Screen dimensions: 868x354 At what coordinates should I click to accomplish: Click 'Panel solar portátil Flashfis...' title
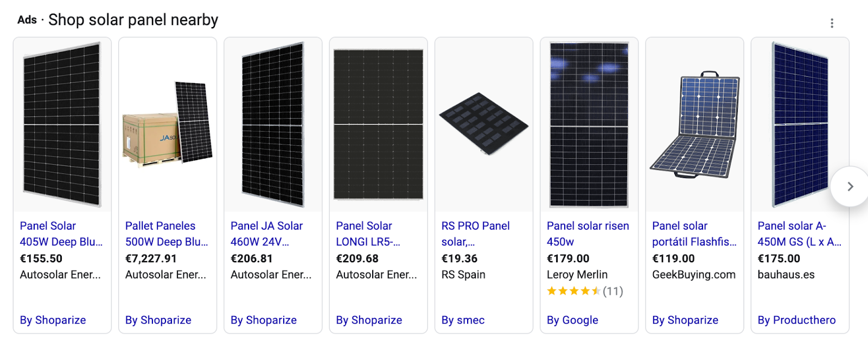tap(694, 233)
